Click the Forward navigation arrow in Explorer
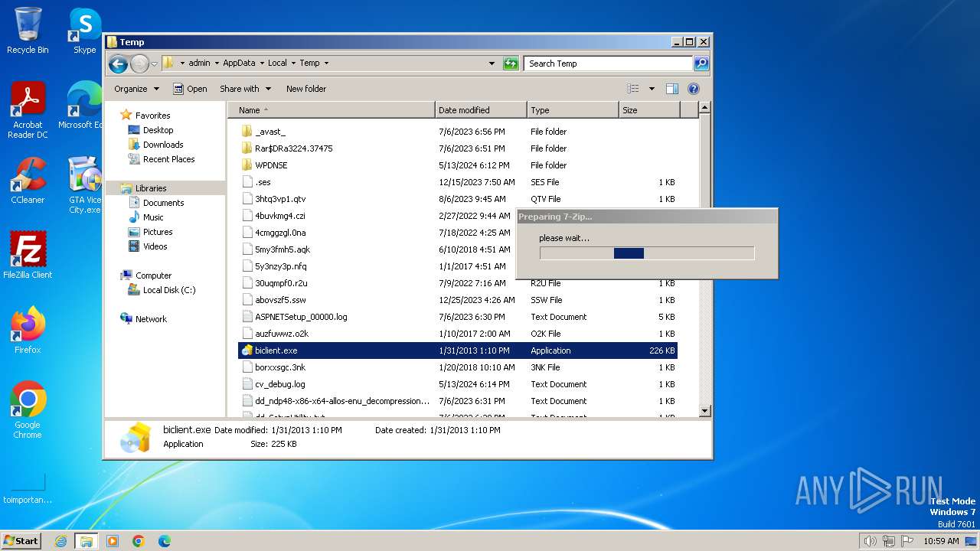Viewport: 980px width, 551px height. click(139, 64)
